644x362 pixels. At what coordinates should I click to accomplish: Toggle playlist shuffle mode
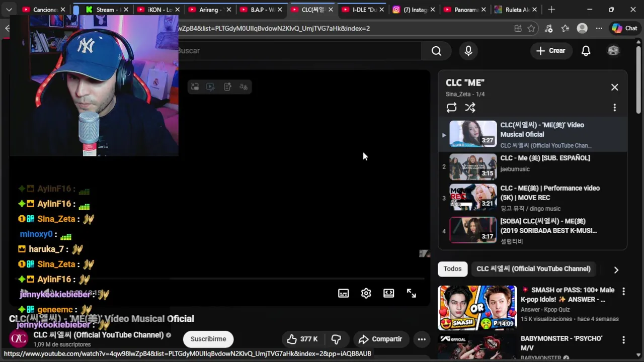point(470,108)
